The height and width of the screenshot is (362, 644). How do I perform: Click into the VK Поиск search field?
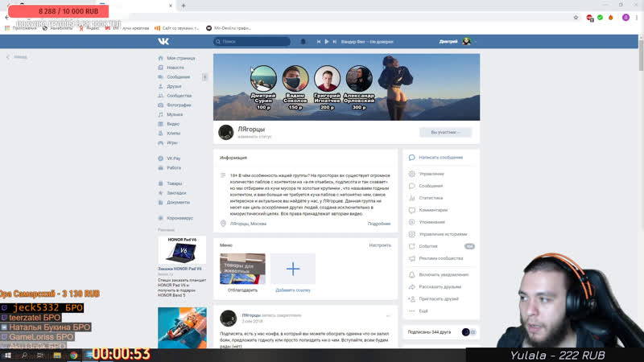[252, 41]
